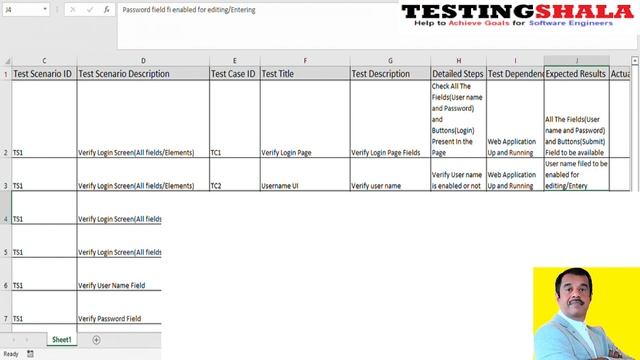This screenshot has height=360, width=640.
Task: Click 'Username UI' cell
Action: click(305, 174)
